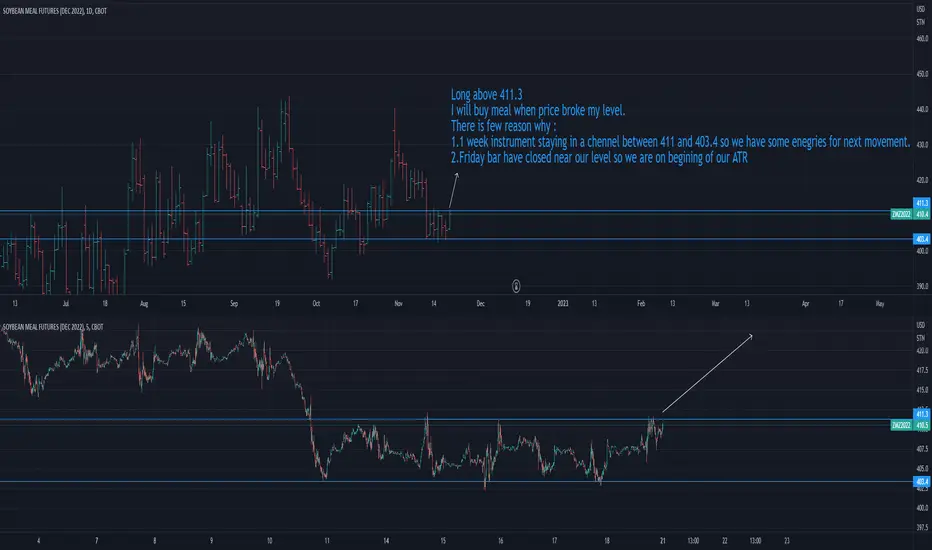
Task: Click the "I will buy meal" annotation line
Action: pos(538,110)
